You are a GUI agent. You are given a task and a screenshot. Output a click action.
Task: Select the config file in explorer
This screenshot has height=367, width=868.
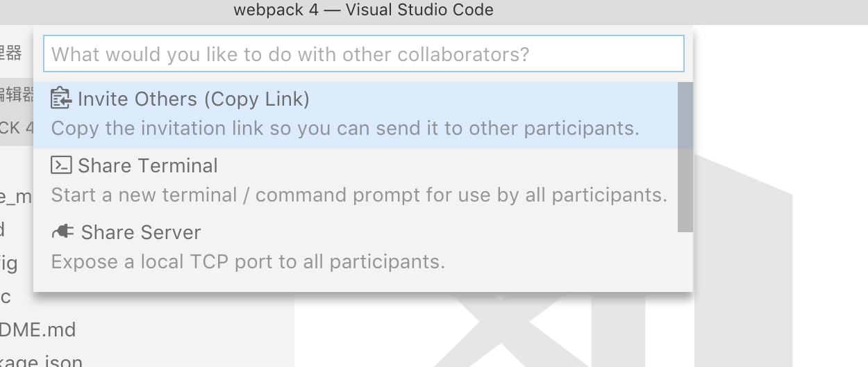click(x=9, y=263)
